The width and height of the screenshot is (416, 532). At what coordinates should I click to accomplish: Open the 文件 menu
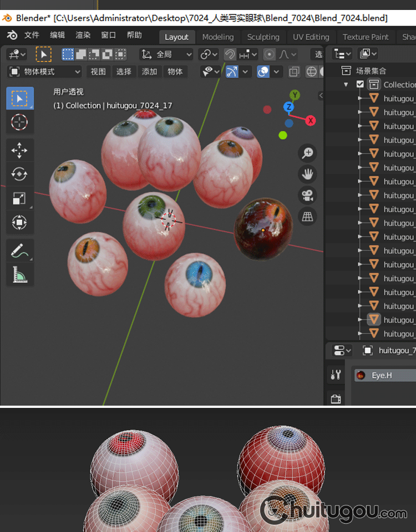point(32,35)
